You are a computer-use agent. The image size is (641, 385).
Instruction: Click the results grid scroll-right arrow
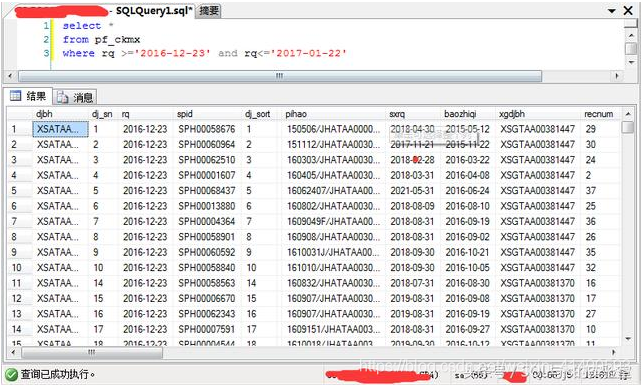[614, 352]
